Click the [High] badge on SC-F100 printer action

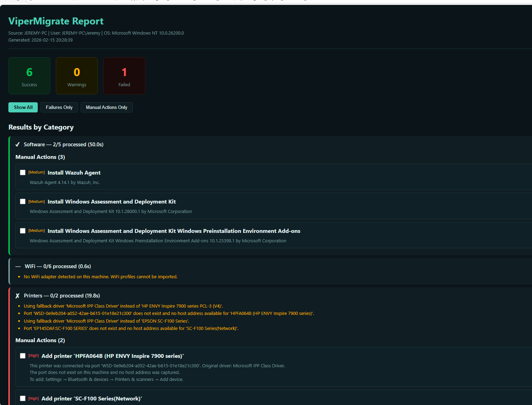(x=34, y=398)
